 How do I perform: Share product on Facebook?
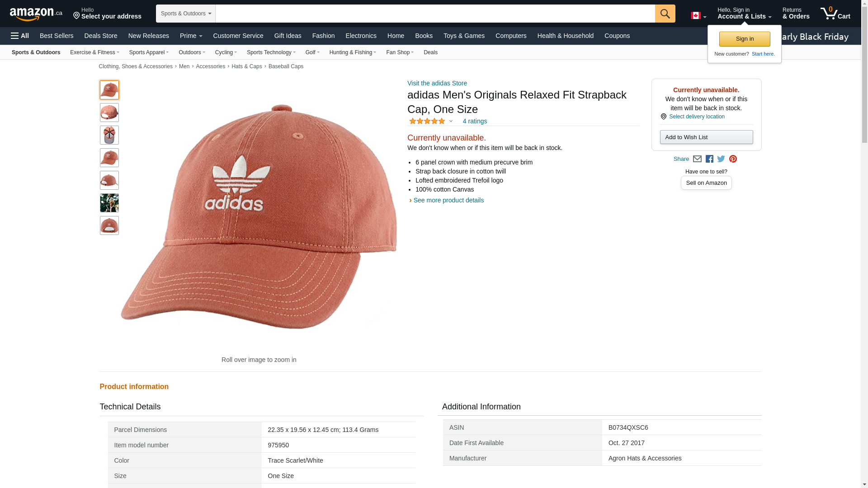click(x=709, y=159)
